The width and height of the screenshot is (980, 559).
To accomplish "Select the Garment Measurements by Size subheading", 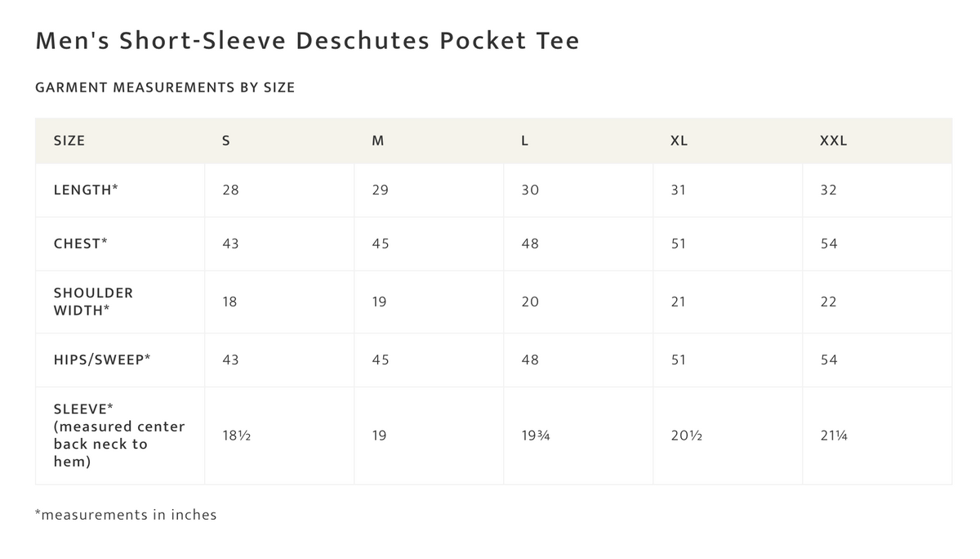I will click(165, 87).
